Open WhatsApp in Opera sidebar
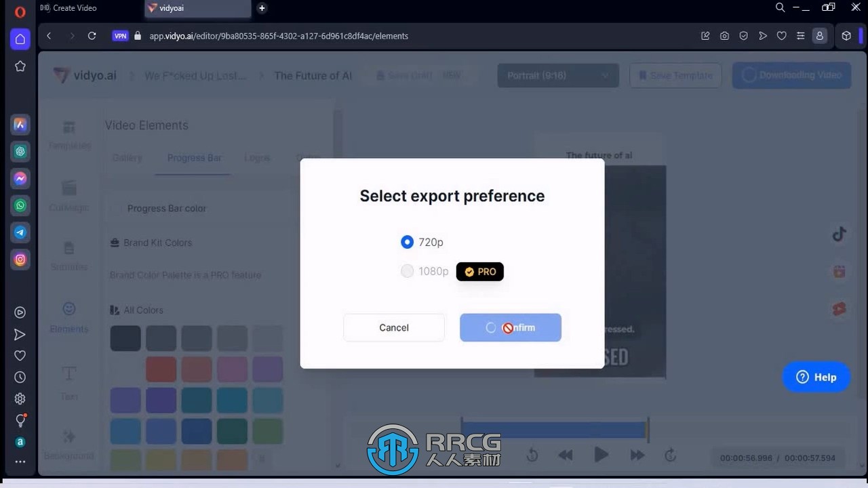 [20, 205]
